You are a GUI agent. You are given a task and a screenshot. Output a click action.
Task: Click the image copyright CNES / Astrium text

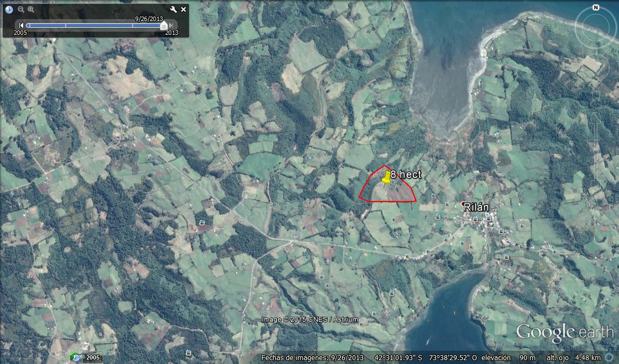(309, 320)
